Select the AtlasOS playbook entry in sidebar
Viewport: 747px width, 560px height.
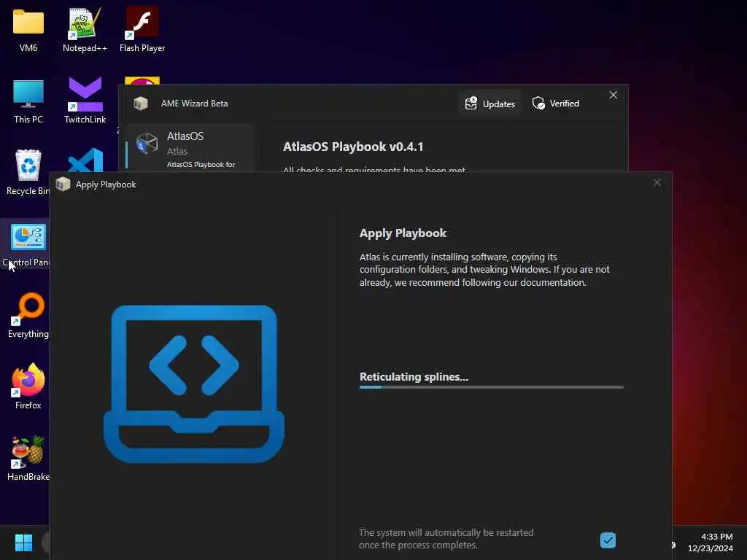[x=190, y=147]
